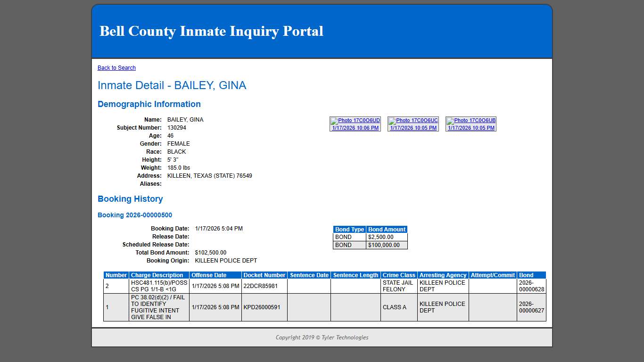
Task: Select docket number 22DCR85981
Action: click(261, 286)
